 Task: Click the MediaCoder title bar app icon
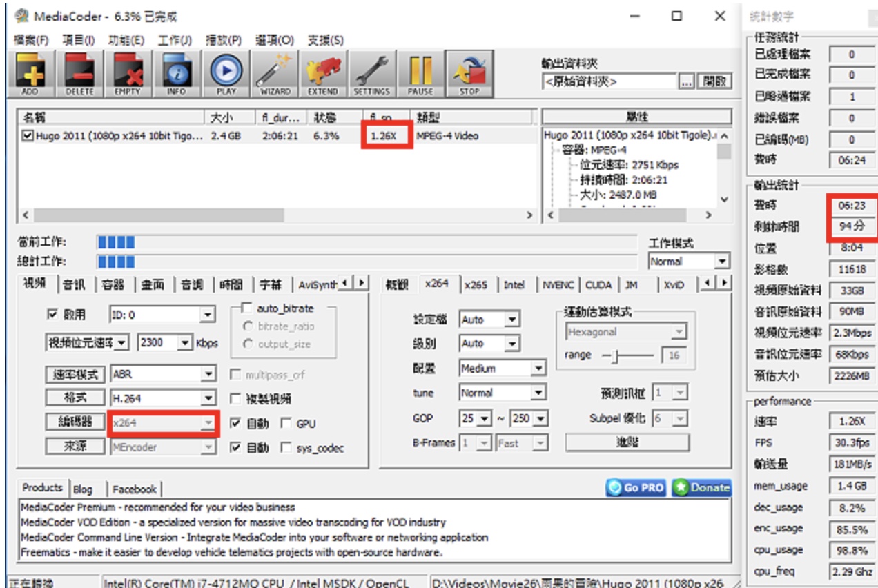21,15
